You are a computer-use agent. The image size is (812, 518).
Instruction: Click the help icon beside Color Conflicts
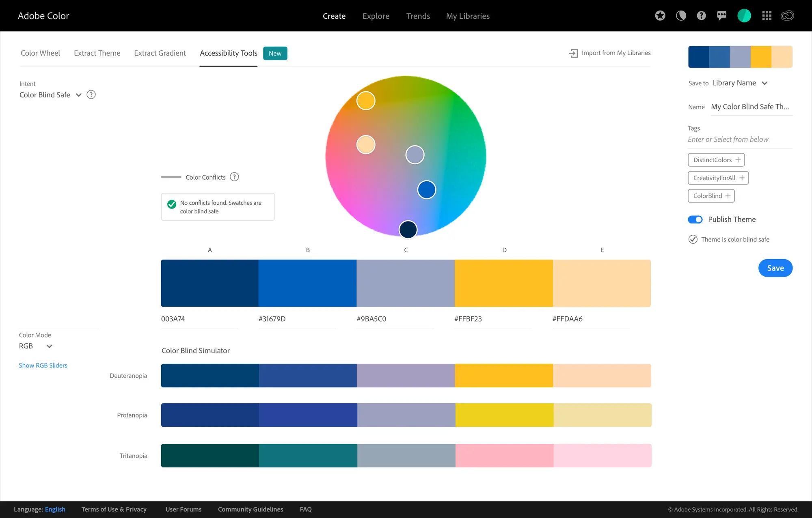click(234, 177)
